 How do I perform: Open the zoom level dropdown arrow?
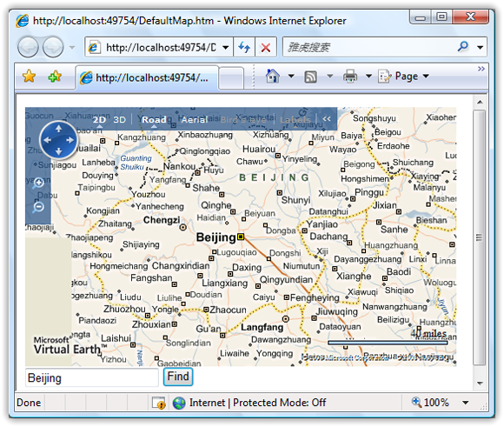465,403
